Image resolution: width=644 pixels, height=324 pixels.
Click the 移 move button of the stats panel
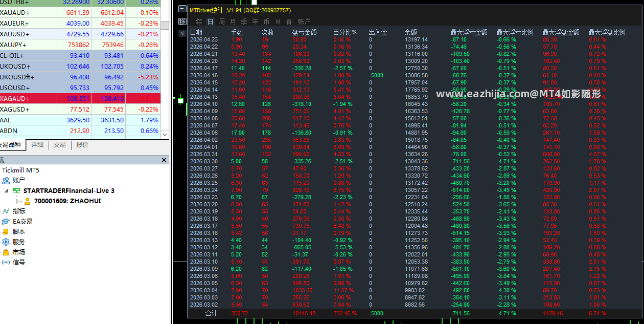(x=182, y=21)
